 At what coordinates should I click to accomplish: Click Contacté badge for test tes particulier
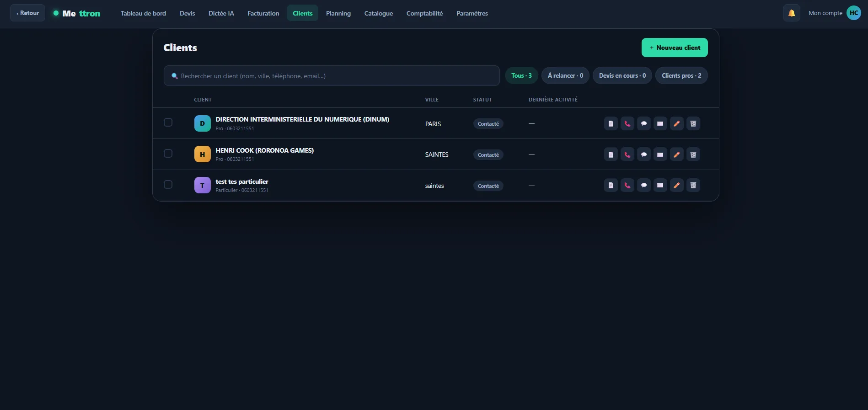488,186
